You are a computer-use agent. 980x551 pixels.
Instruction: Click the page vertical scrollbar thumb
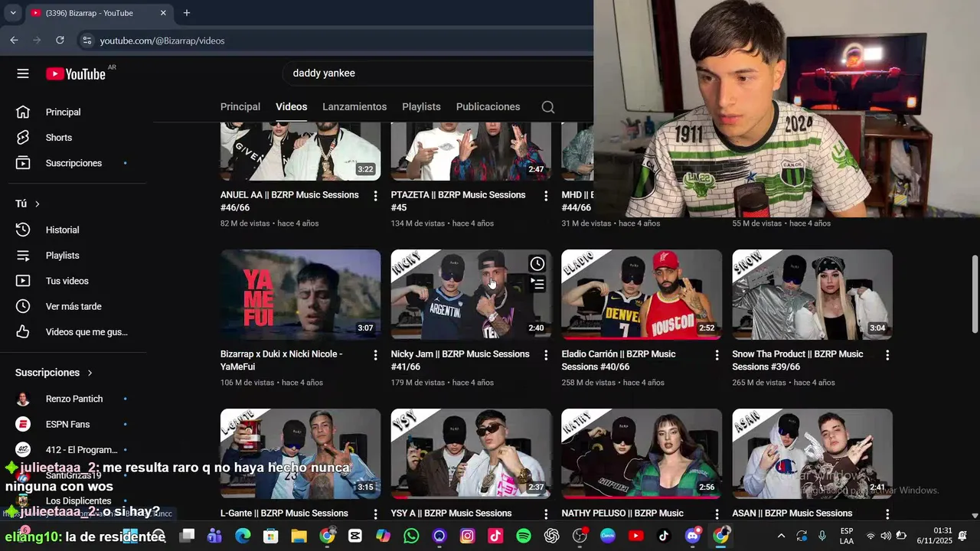click(975, 295)
